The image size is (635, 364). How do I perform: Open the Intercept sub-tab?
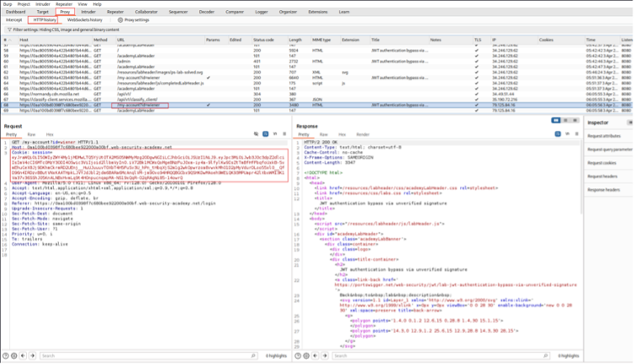[x=13, y=20]
